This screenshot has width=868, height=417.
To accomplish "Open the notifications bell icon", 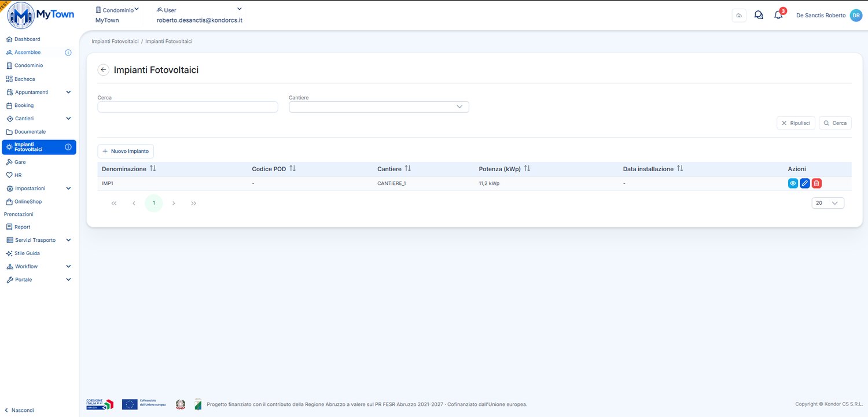I will coord(778,15).
